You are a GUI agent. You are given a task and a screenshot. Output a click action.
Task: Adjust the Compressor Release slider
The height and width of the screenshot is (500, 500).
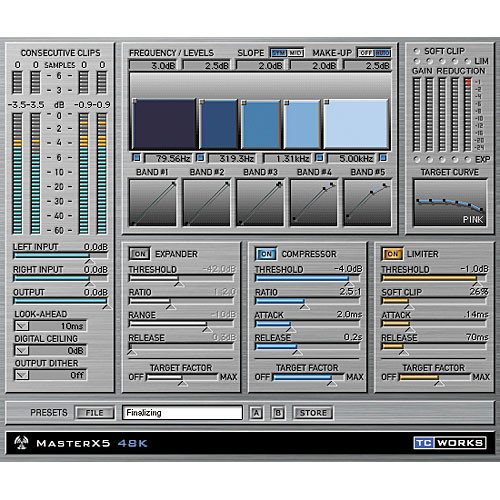pyautogui.click(x=308, y=347)
